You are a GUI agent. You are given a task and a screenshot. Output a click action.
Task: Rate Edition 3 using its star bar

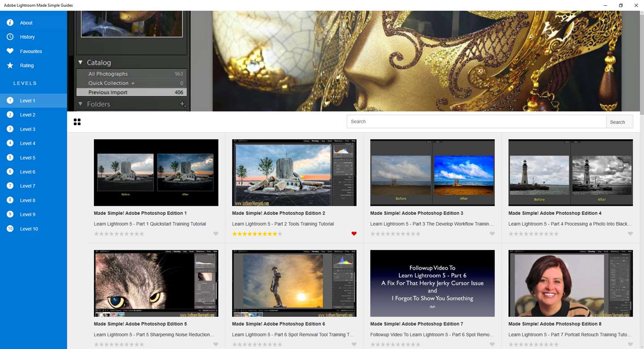click(x=395, y=234)
